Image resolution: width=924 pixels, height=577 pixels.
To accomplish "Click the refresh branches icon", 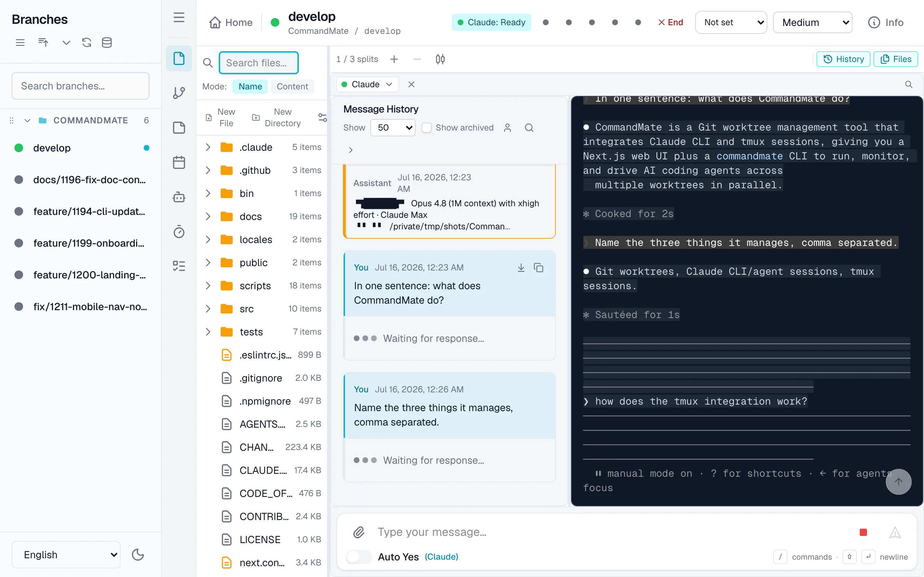I will [x=87, y=42].
